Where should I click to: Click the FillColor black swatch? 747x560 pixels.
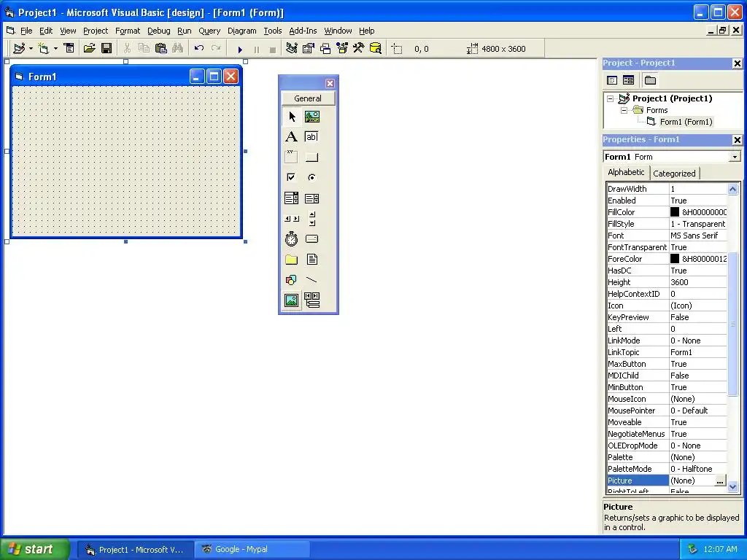pyautogui.click(x=675, y=212)
